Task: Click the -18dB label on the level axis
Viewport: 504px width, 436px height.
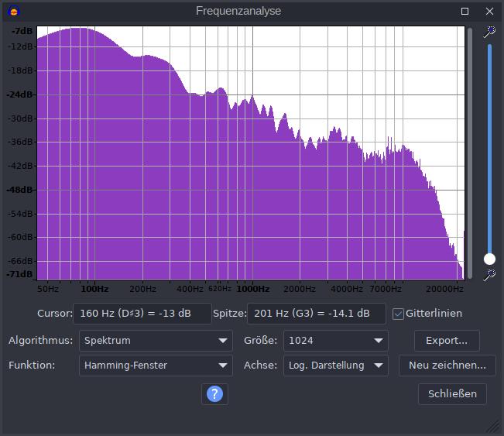Action: tap(20, 70)
